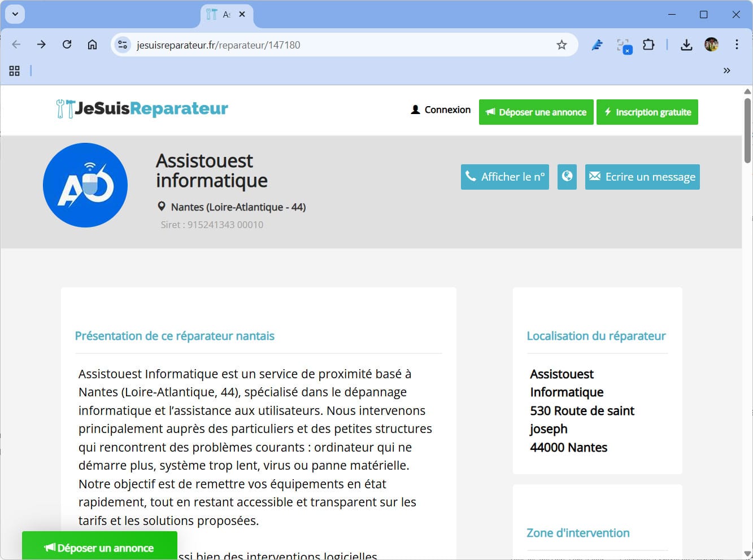Screen dimensions: 753x560
Task: Open the repairer website globe icon
Action: tap(567, 177)
